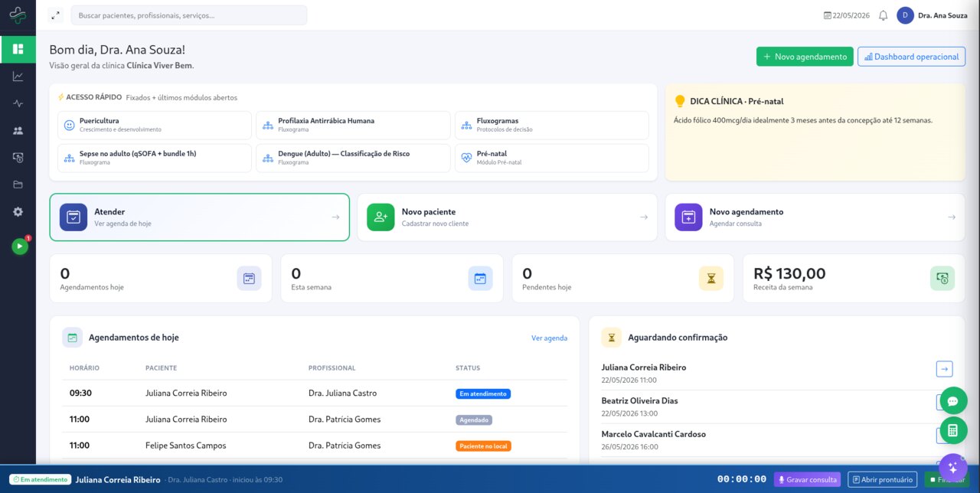Open the green chat bubble floating button
Image resolution: width=980 pixels, height=493 pixels.
point(953,400)
